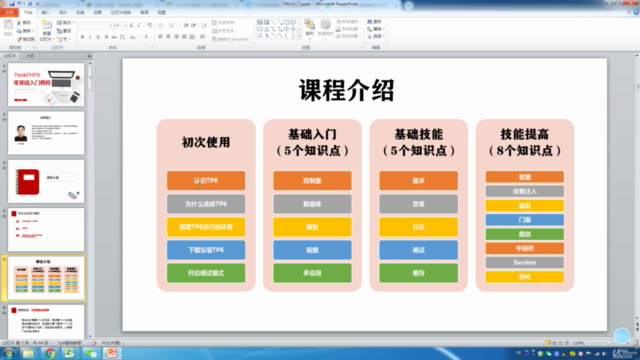Screen dimensions: 640x360
Task: Click the increase indent button
Action: 194,25
